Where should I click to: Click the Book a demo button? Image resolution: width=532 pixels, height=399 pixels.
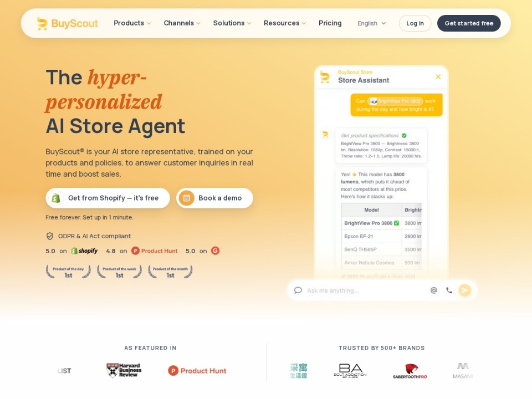(x=214, y=198)
